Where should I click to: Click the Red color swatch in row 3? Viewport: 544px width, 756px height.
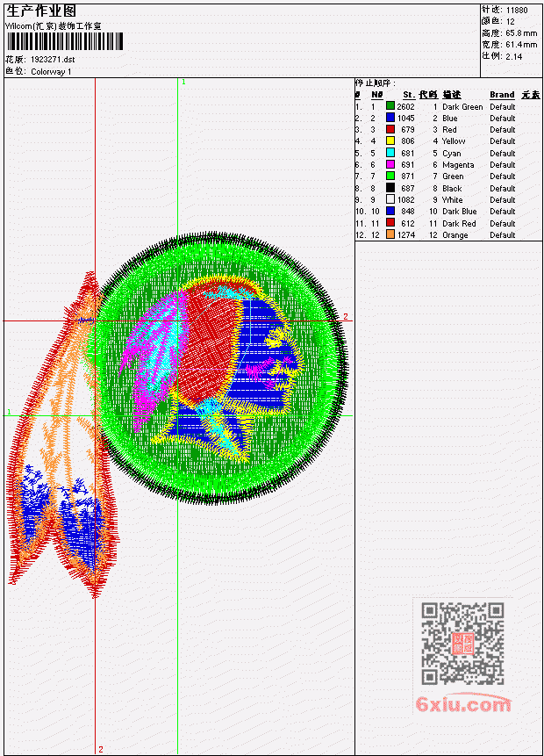pyautogui.click(x=390, y=129)
